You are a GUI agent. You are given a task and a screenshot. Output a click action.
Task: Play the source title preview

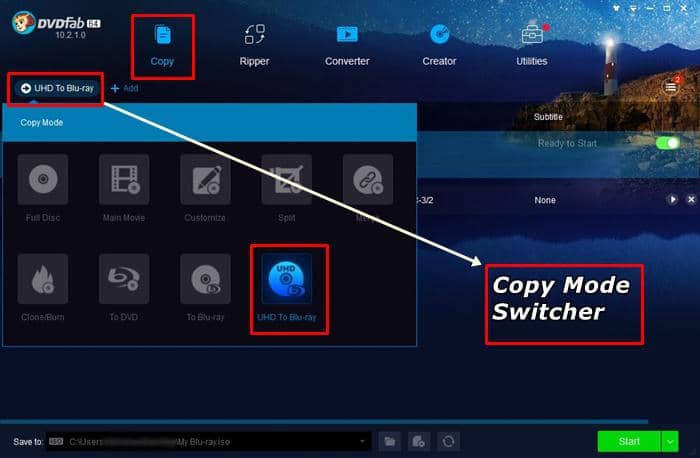tap(672, 200)
